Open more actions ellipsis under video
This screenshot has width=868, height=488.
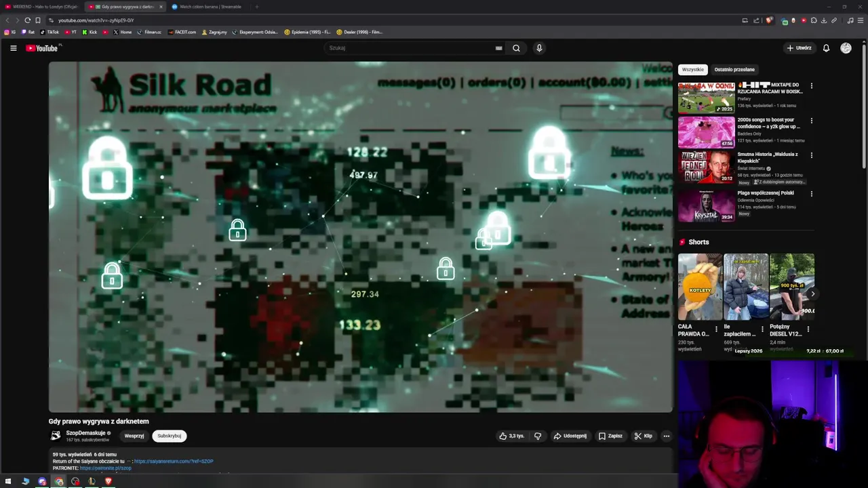tap(666, 436)
